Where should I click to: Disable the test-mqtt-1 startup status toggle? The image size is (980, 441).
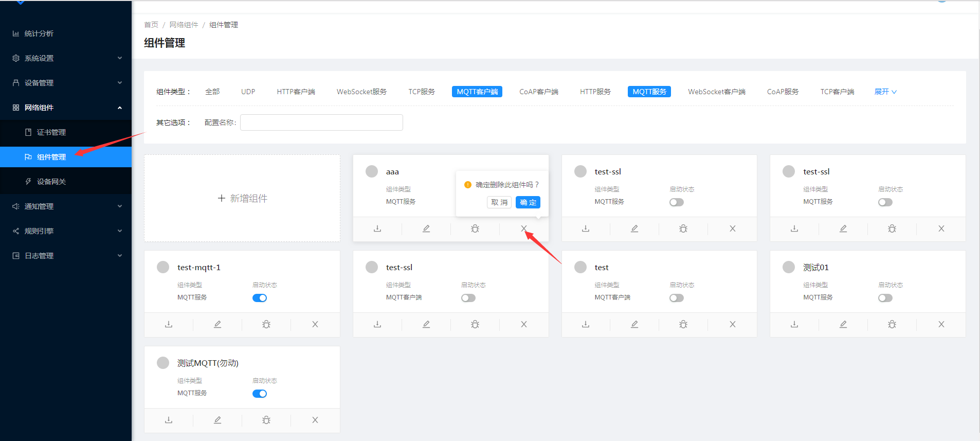[x=260, y=298]
